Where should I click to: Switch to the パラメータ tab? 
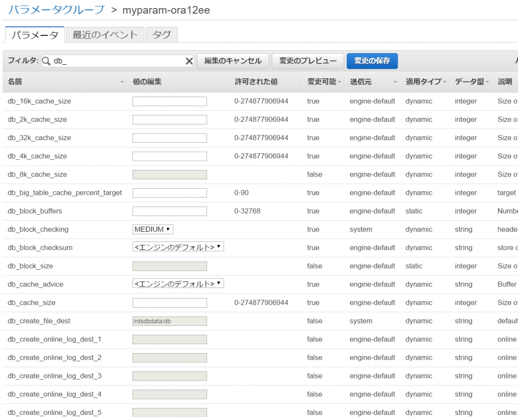[x=35, y=35]
